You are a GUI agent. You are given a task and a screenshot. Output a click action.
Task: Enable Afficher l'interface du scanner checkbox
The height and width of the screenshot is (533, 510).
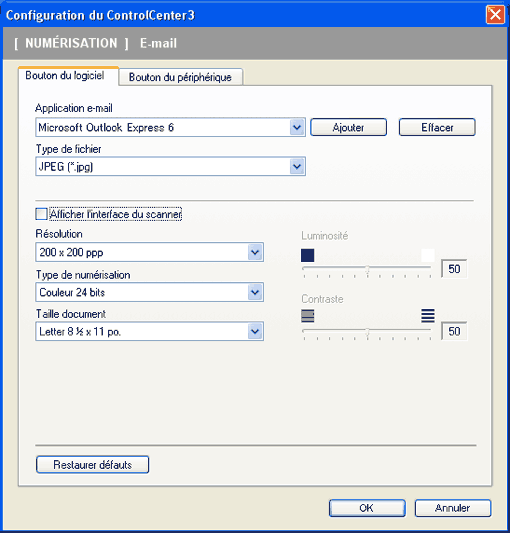coord(41,214)
